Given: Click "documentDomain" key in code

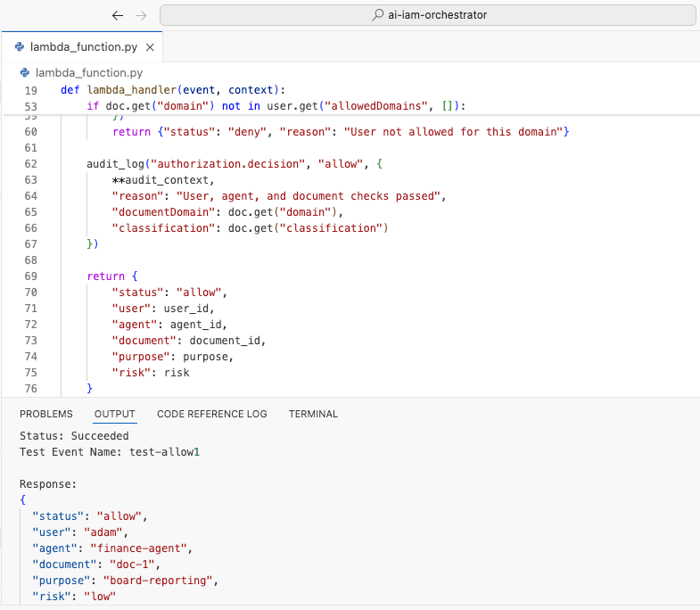Looking at the screenshot, I should (x=164, y=212).
